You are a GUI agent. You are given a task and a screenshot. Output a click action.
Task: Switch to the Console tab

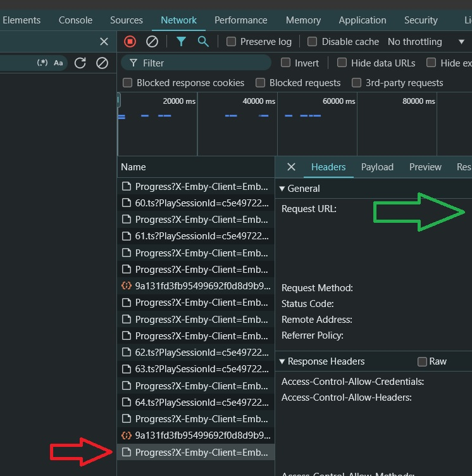(x=75, y=20)
